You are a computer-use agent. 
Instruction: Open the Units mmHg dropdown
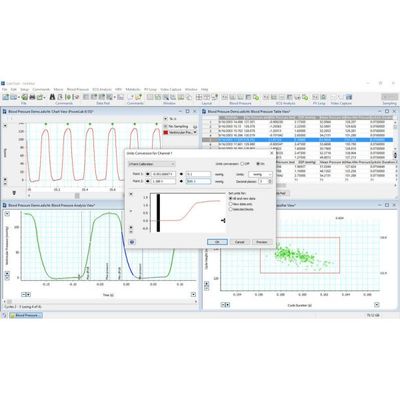coord(260,174)
